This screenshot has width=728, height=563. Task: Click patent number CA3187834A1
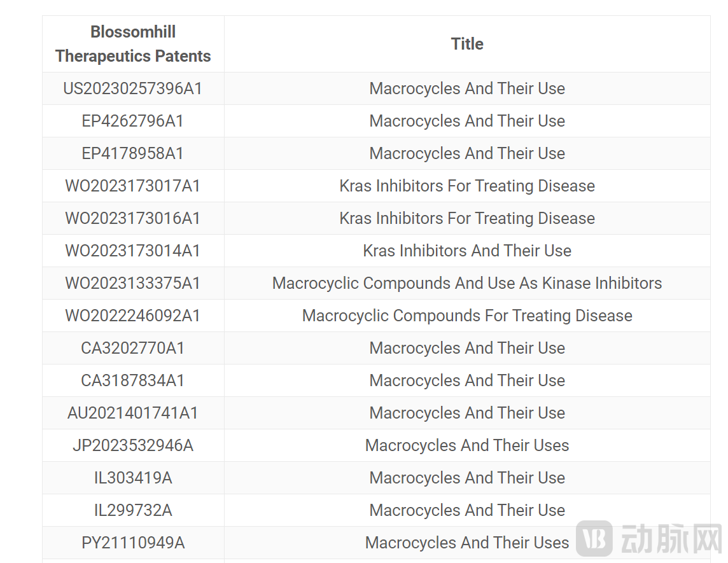coord(133,380)
